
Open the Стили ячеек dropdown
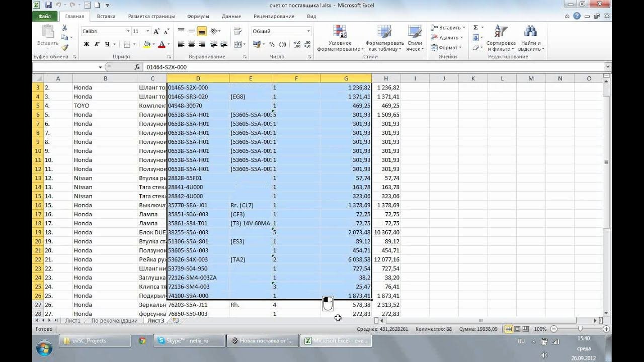pos(415,38)
